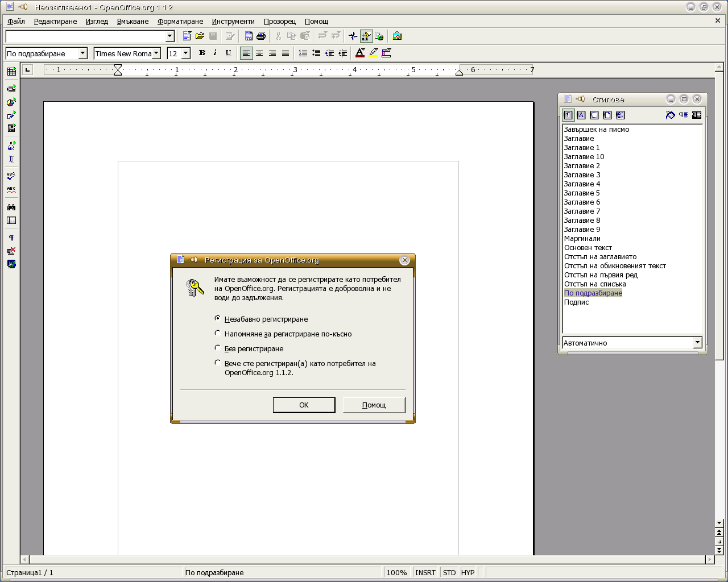
Task: Open the 'Автоматично' dropdown in Stylist
Action: tap(697, 343)
